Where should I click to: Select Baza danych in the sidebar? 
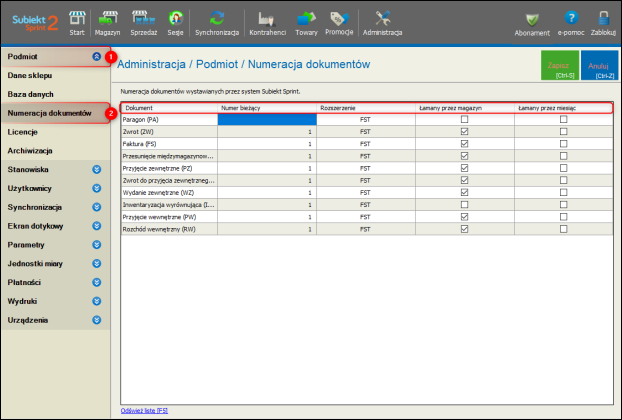point(31,94)
